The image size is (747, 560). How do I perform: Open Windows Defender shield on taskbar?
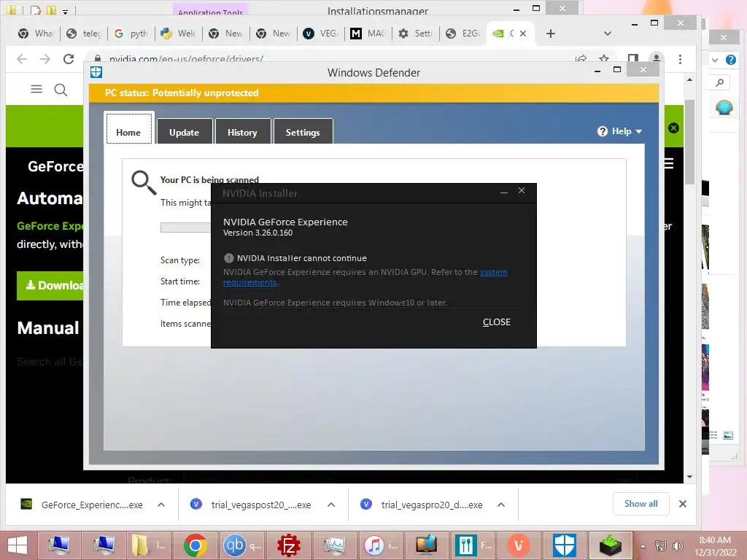click(565, 545)
